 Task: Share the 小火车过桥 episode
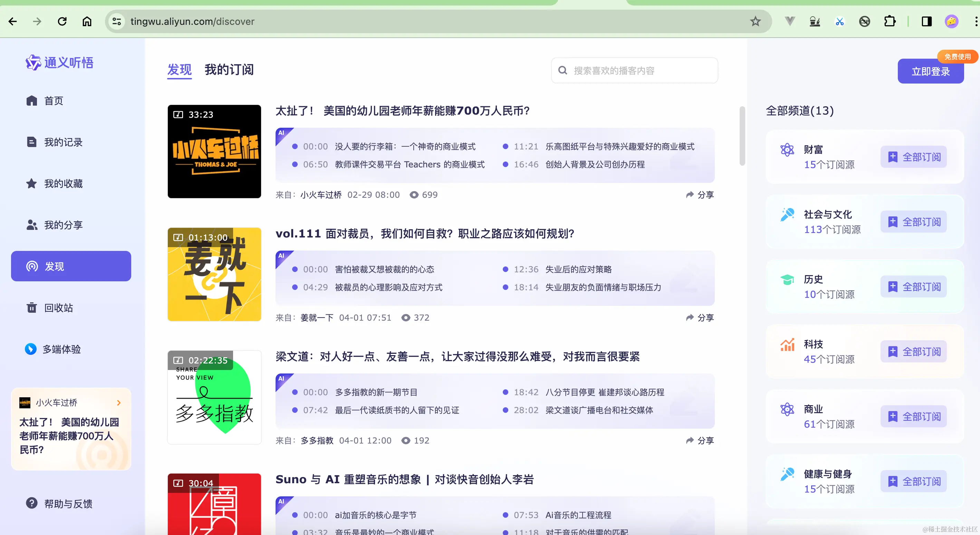(700, 195)
